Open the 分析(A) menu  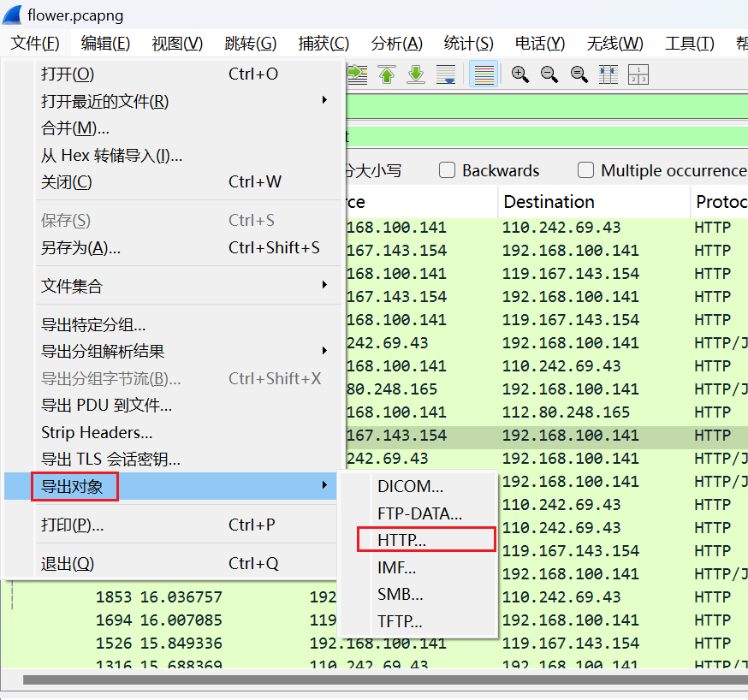tap(396, 44)
